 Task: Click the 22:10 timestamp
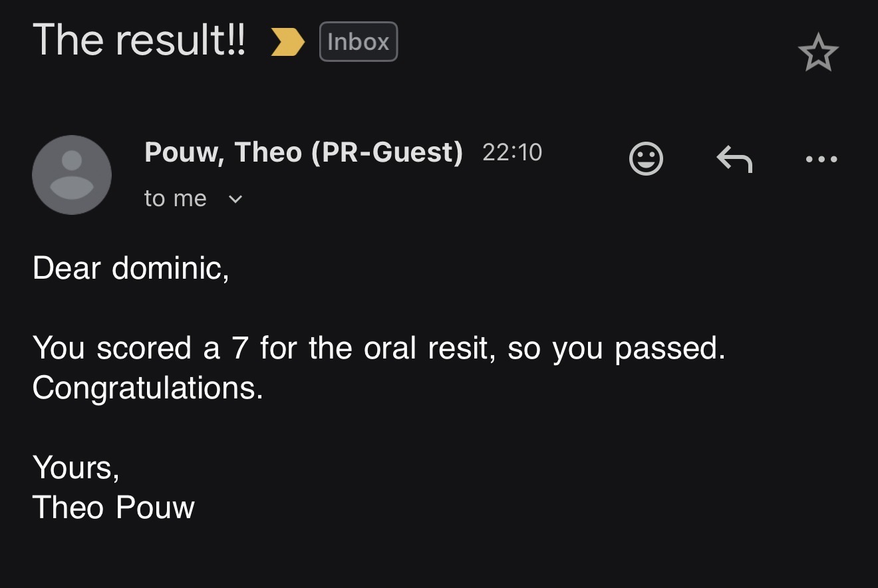[x=512, y=152]
